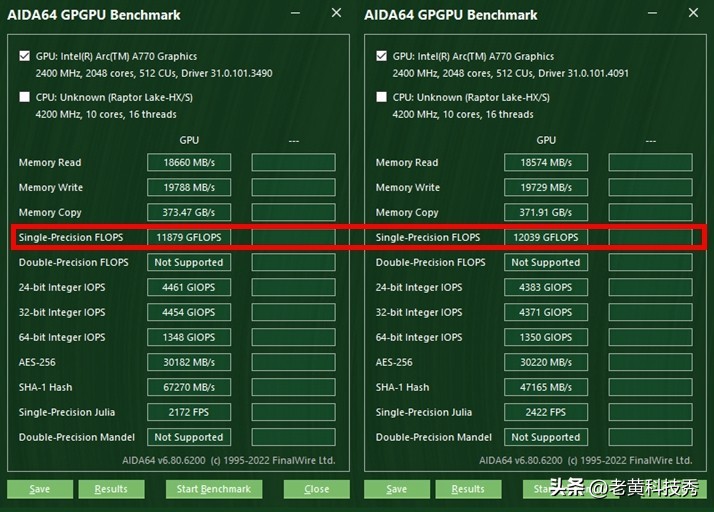Click the 12039 GFLOPS Single-Precision result
The height and width of the screenshot is (512, 714).
pos(546,238)
